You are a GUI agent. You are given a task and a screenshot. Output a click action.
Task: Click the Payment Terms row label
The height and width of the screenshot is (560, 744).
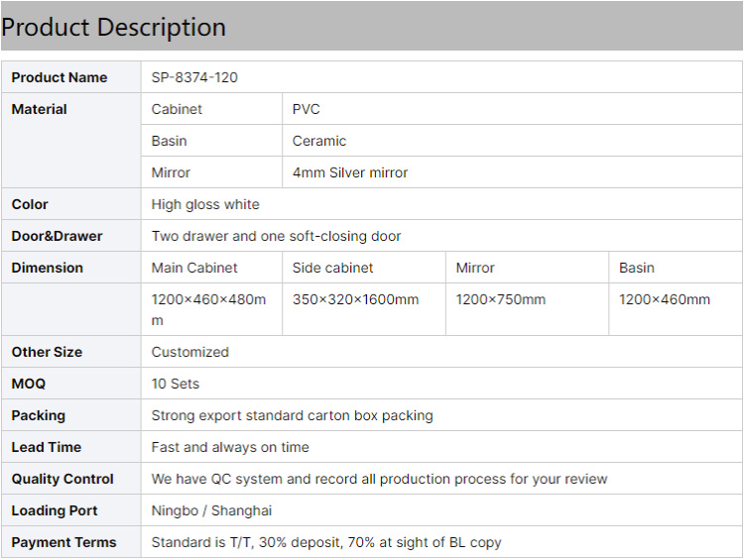pyautogui.click(x=64, y=542)
